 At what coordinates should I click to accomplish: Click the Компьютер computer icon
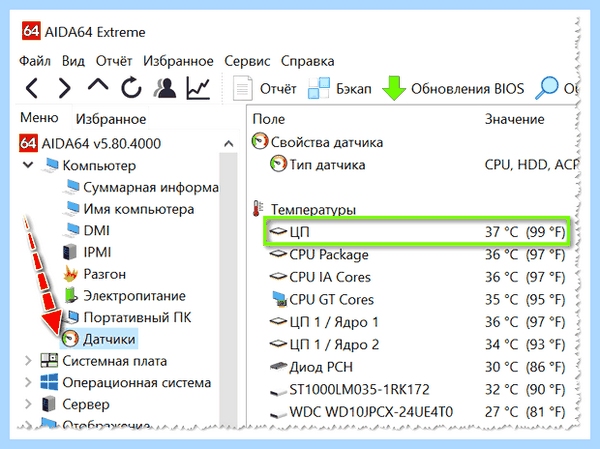pyautogui.click(x=50, y=165)
